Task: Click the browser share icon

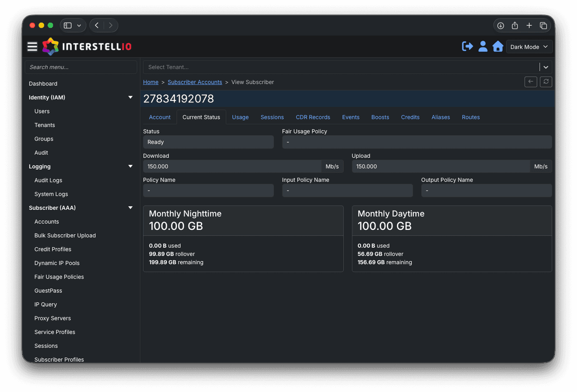Action: click(x=514, y=25)
